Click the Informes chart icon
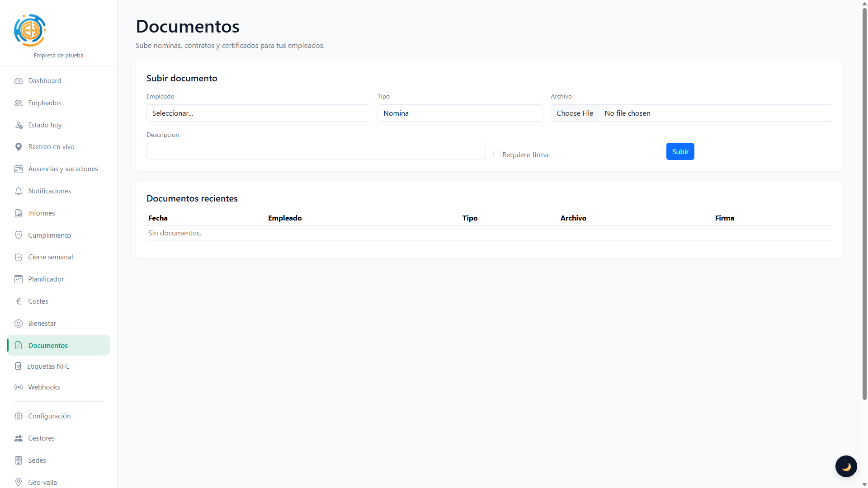Screen dimensions: 868x488 click(19, 213)
